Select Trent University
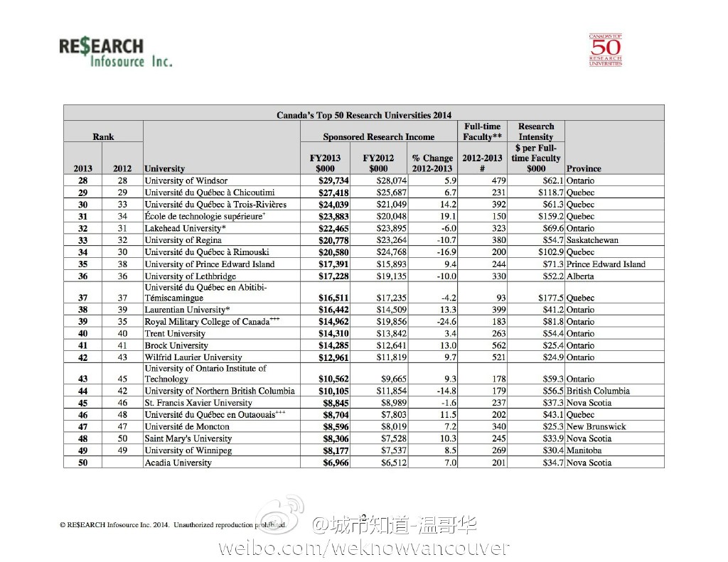The image size is (728, 562). [175, 334]
